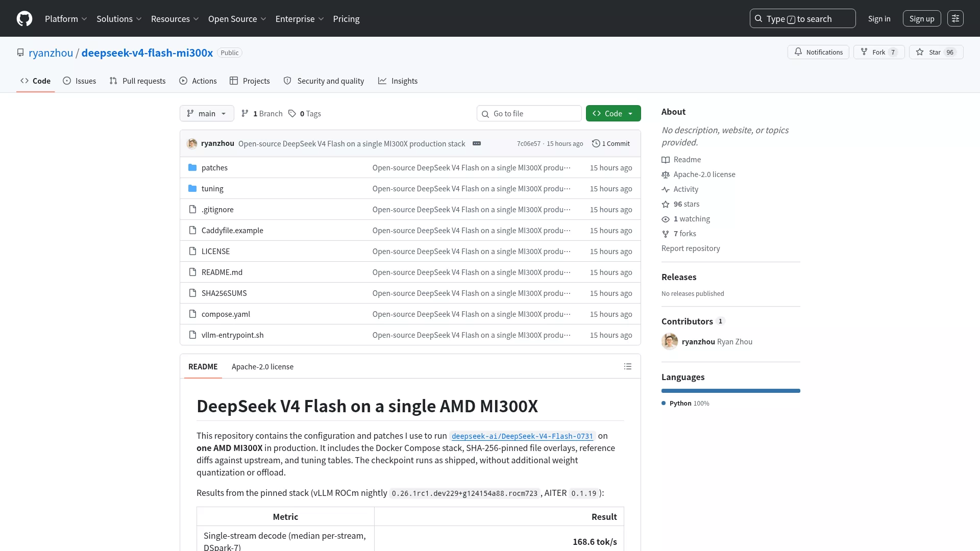Switch to the Pull requests tab
Screen dimensions: 980x551
138,81
